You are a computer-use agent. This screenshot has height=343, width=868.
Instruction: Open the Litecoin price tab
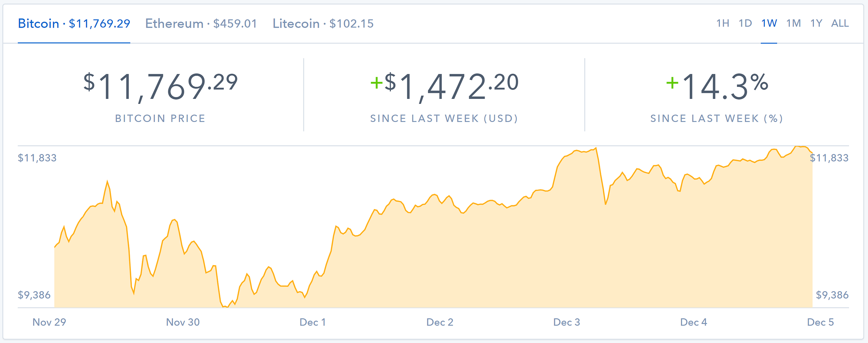pos(323,24)
